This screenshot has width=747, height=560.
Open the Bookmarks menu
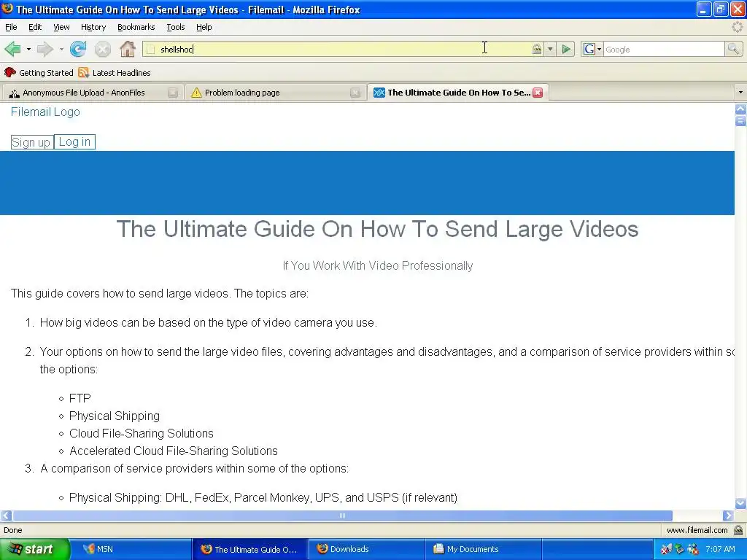136,27
